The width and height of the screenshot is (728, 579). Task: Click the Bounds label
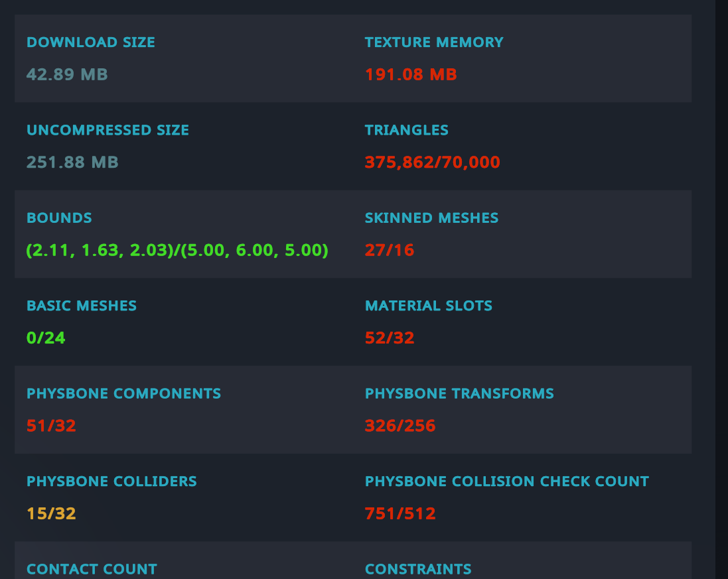pyautogui.click(x=59, y=218)
